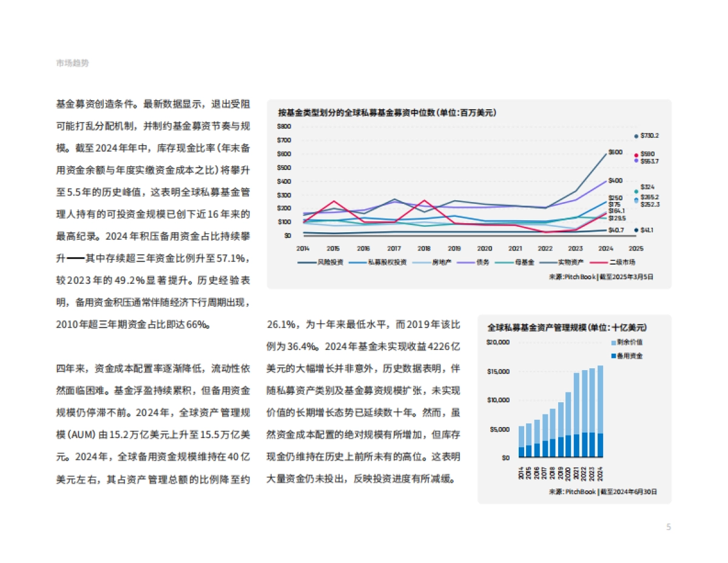
Task: Click the 剩余价值 light blue legend square
Action: (x=613, y=343)
